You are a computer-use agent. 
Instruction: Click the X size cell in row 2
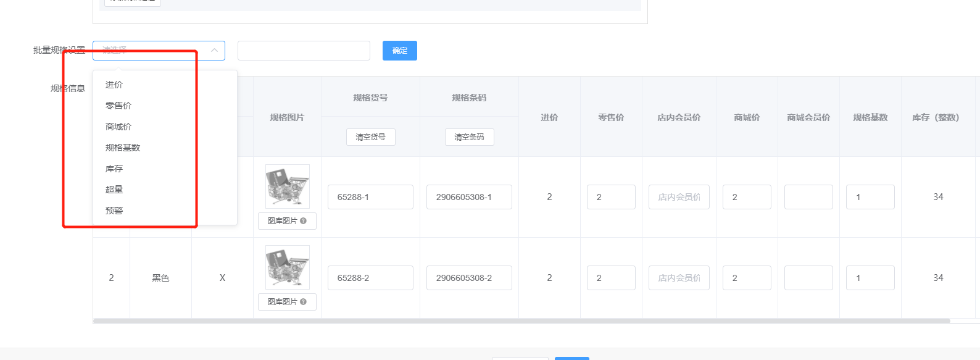point(222,278)
